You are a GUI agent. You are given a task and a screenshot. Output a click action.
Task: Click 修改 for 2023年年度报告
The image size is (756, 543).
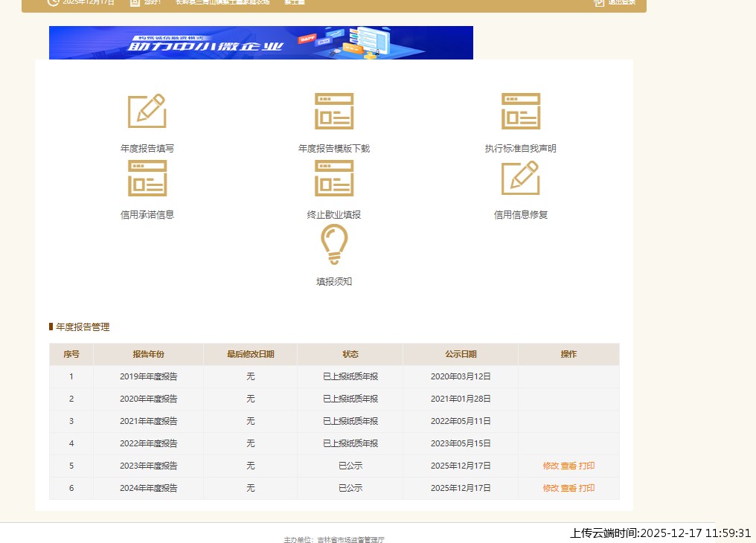[551, 466]
